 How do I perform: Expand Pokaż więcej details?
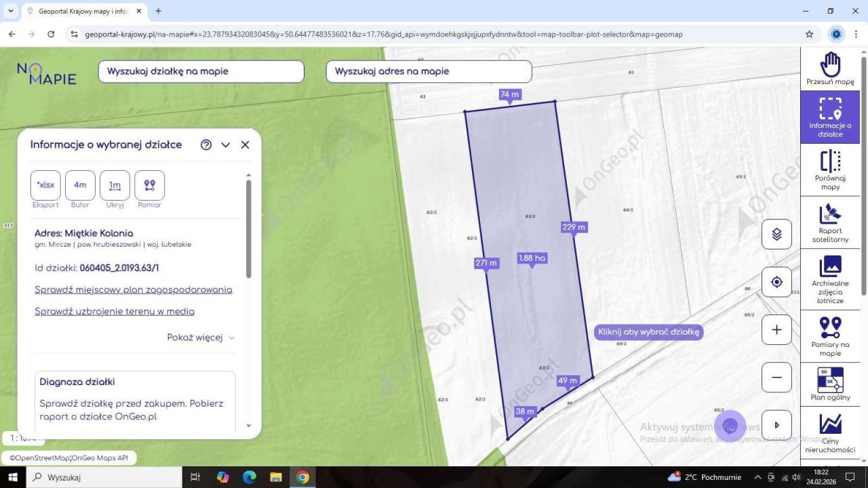201,338
